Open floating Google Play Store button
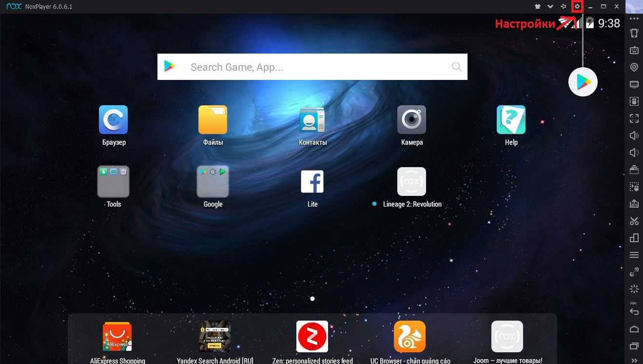Image resolution: width=643 pixels, height=364 pixels. [583, 82]
